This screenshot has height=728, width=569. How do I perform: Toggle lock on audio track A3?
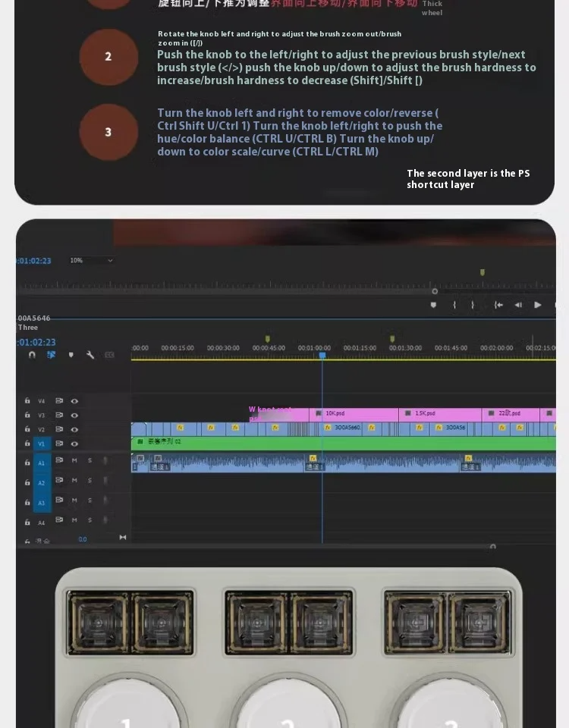coord(27,502)
